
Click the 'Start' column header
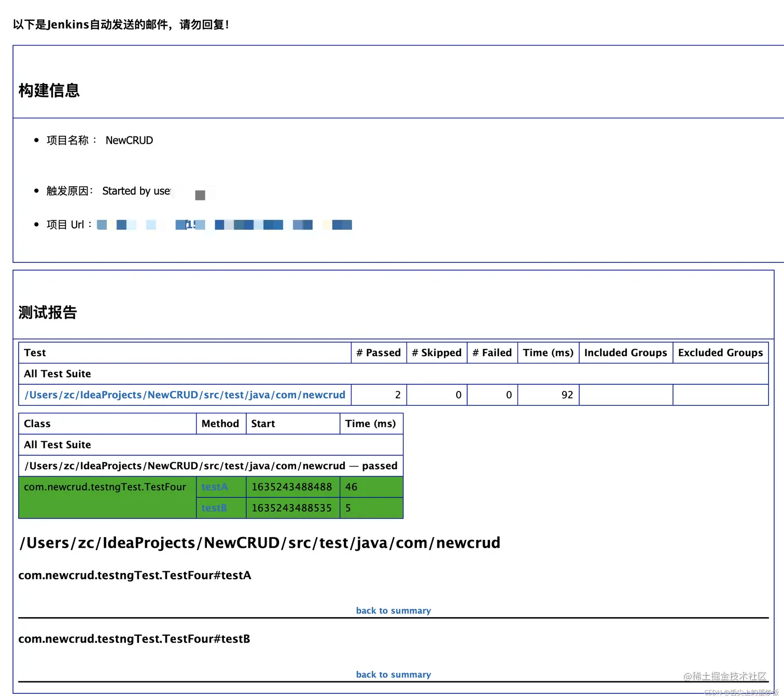(x=292, y=424)
